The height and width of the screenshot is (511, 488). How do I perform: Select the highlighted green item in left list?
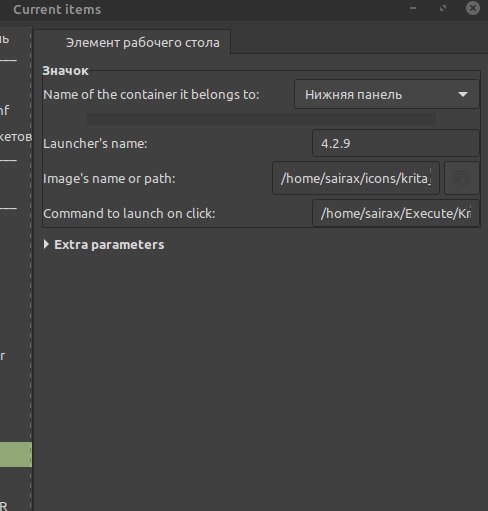click(16, 455)
